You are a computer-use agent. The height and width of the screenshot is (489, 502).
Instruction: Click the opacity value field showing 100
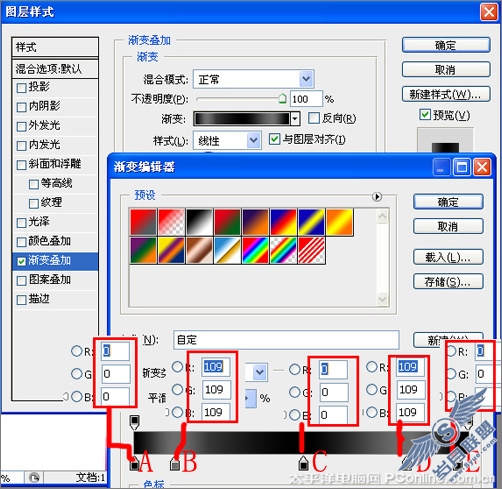306,99
